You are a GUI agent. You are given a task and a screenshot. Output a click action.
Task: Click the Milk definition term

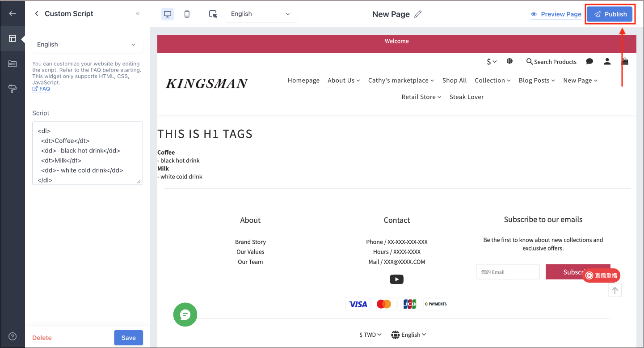coord(163,169)
